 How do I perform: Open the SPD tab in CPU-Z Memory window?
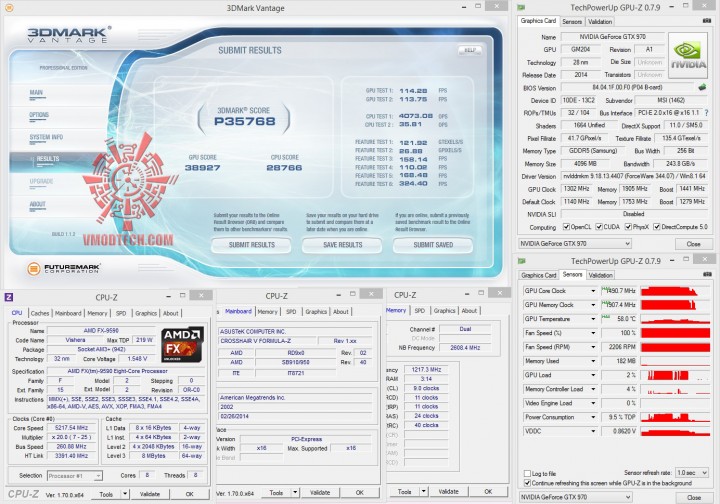click(420, 311)
